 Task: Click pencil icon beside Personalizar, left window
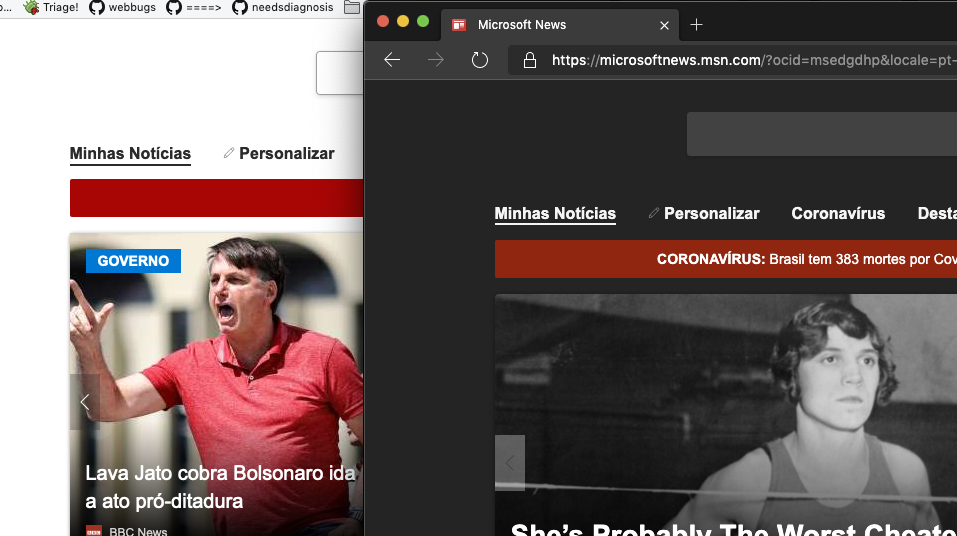pos(229,153)
